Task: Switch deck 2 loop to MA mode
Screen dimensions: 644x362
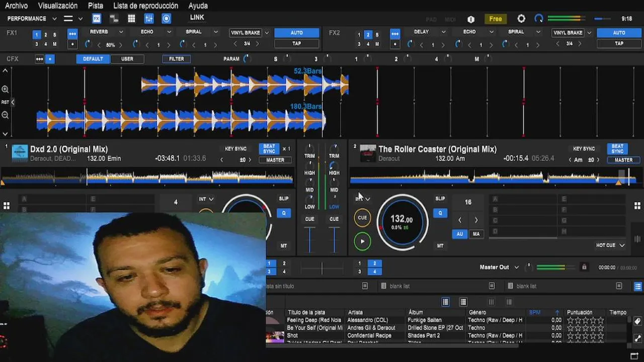Action: pos(476,234)
